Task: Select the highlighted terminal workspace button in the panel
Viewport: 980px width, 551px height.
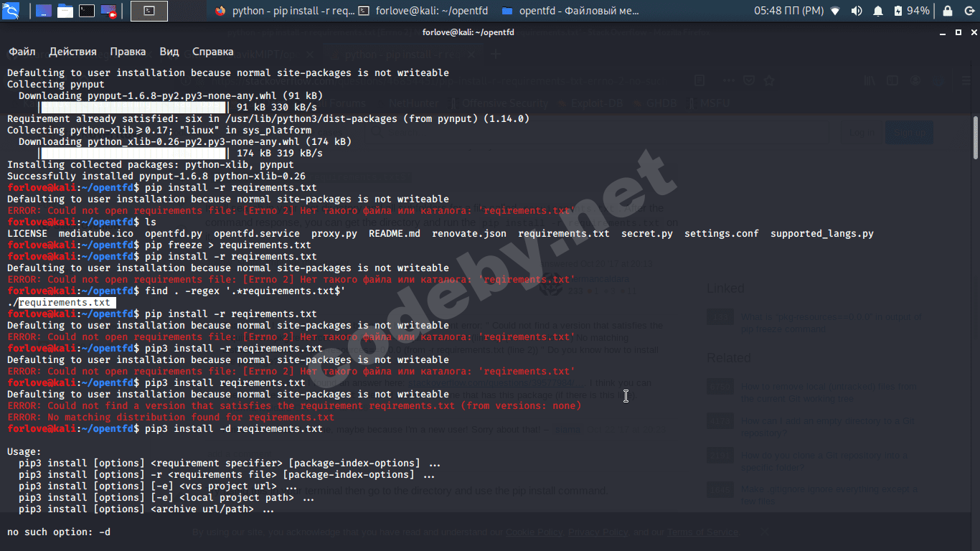Action: tap(149, 11)
